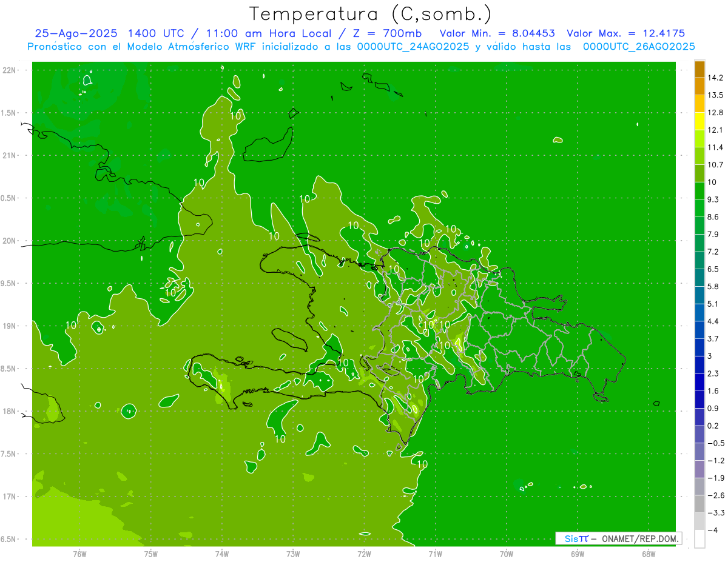The image size is (728, 562).
Task: Click the '21N' latitude axis label
Action: pos(9,155)
